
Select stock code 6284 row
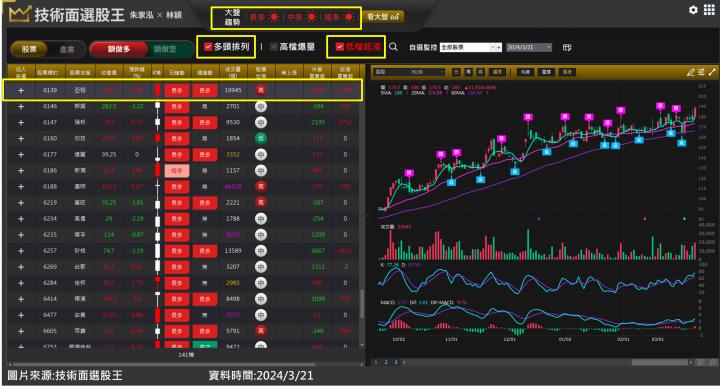click(x=184, y=283)
